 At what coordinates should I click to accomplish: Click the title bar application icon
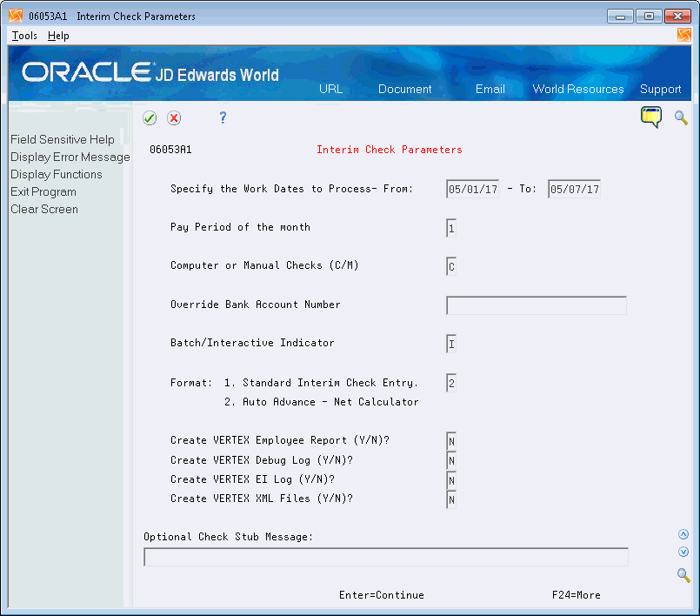tap(16, 16)
